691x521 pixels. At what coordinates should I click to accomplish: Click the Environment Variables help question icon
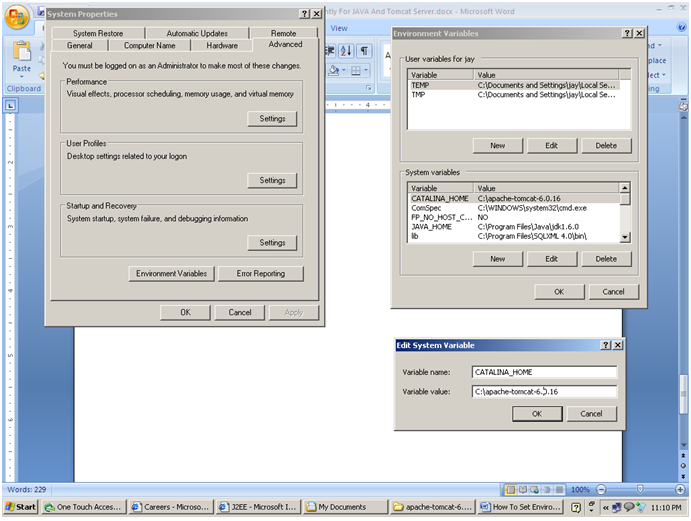pos(627,33)
